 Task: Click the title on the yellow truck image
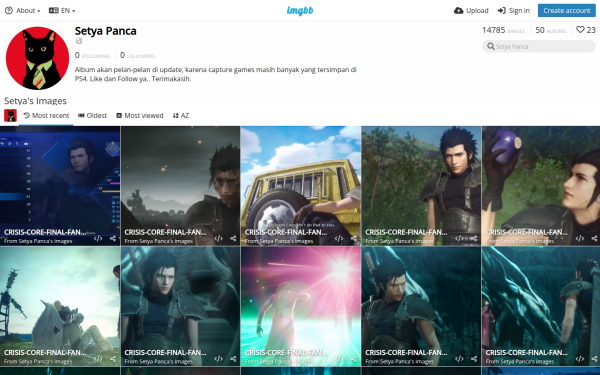coord(286,232)
